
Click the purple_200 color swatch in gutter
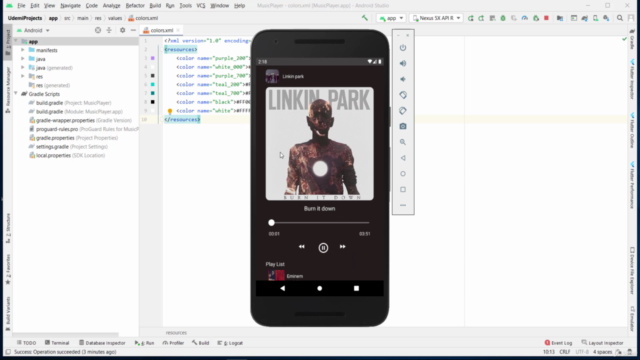(153, 58)
